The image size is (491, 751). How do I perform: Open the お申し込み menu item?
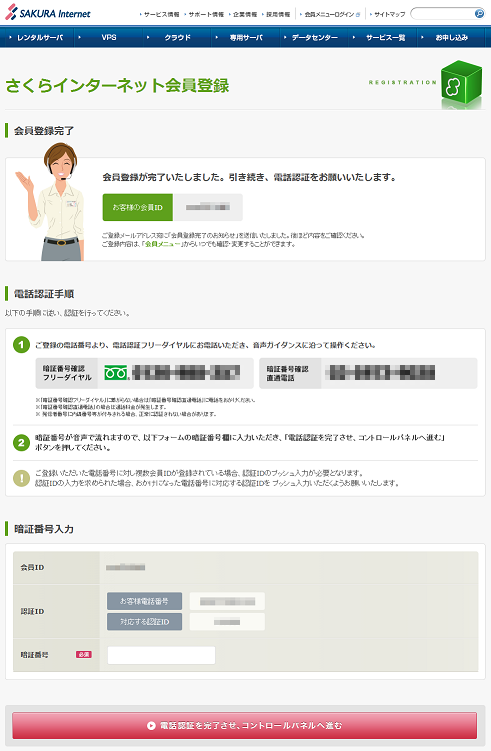[451, 37]
